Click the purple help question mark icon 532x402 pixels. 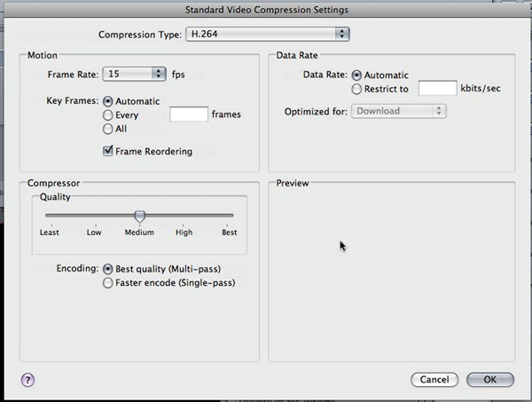coord(26,379)
